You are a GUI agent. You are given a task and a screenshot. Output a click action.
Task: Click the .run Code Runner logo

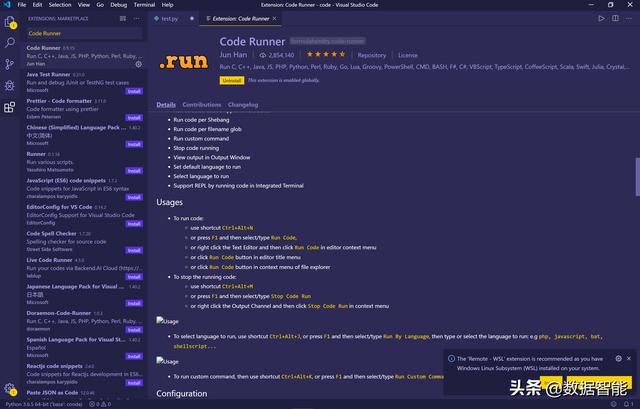pos(184,61)
